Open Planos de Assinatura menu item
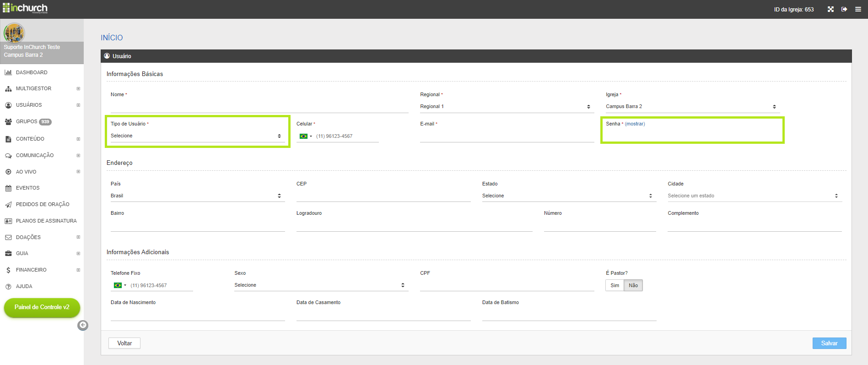The height and width of the screenshot is (365, 868). 42,221
